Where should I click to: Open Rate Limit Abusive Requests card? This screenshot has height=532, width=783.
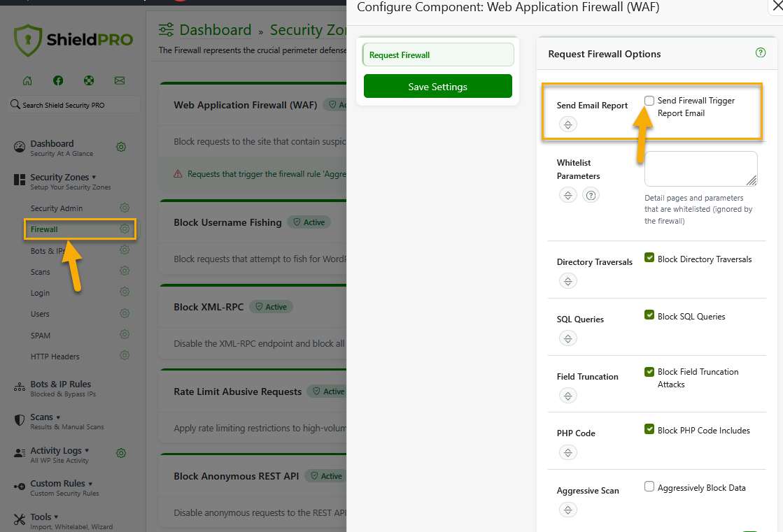[x=238, y=391]
